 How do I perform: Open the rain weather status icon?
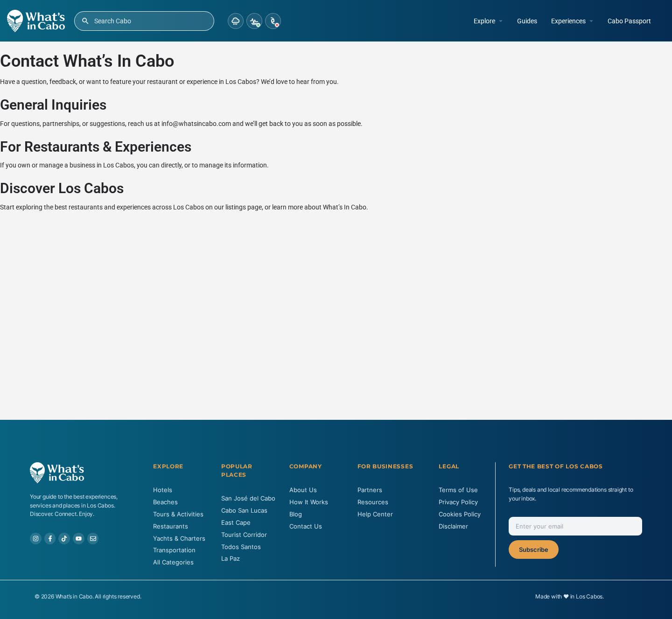(236, 21)
